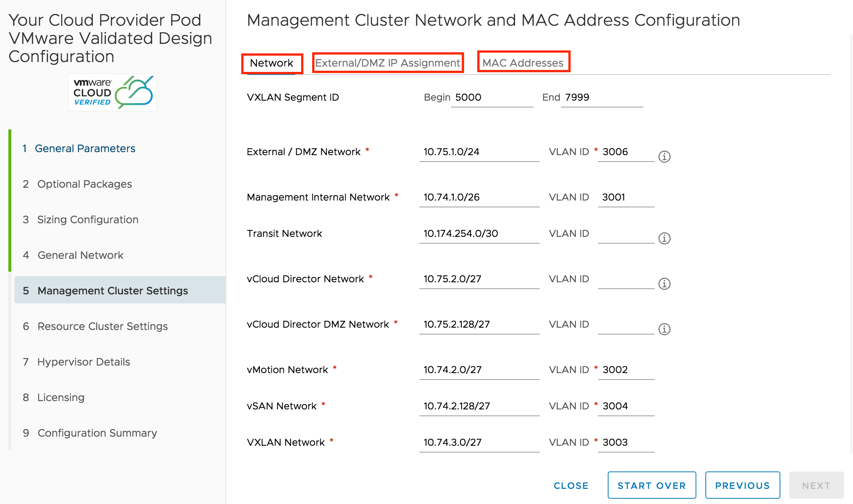Click info icon for vCloud Director Network VLAN
853x504 pixels.
664,283
